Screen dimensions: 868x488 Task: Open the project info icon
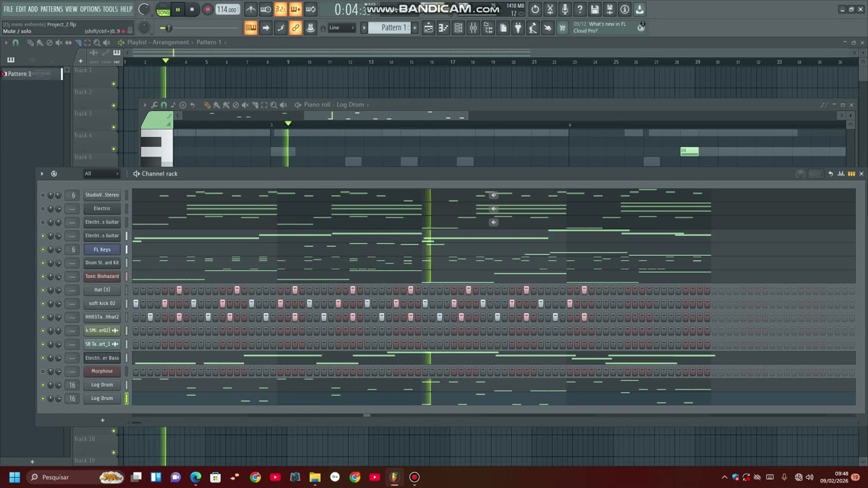click(625, 9)
